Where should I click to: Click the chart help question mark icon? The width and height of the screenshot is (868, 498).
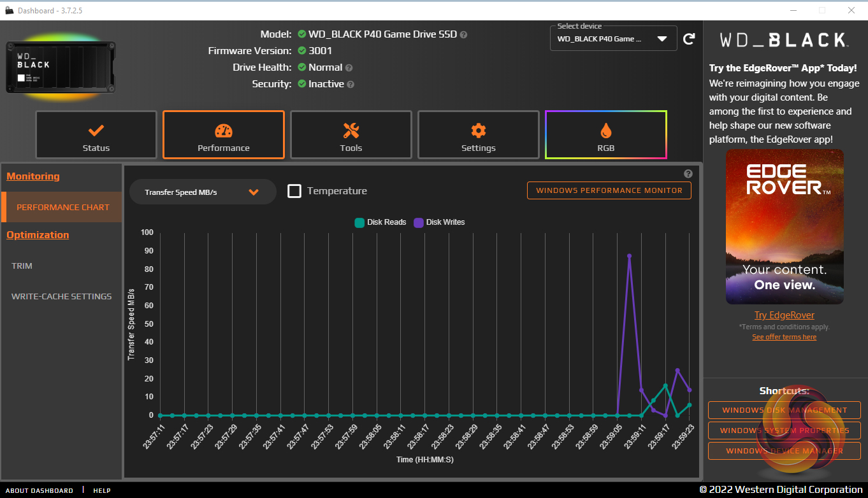pos(688,174)
